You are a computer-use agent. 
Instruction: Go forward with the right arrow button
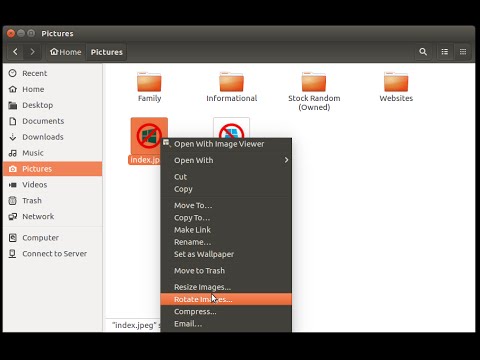pyautogui.click(x=32, y=52)
